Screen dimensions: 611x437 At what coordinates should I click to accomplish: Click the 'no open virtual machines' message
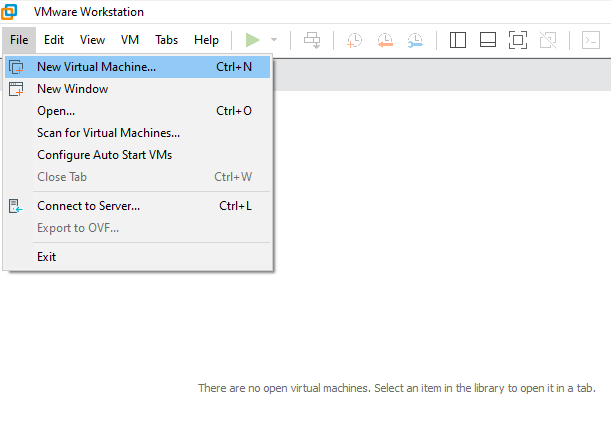397,388
